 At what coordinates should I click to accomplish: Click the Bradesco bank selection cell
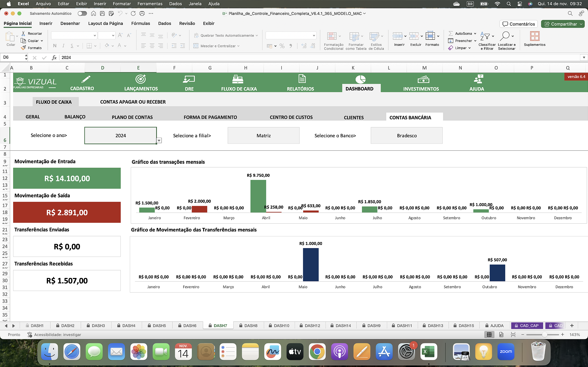click(406, 135)
